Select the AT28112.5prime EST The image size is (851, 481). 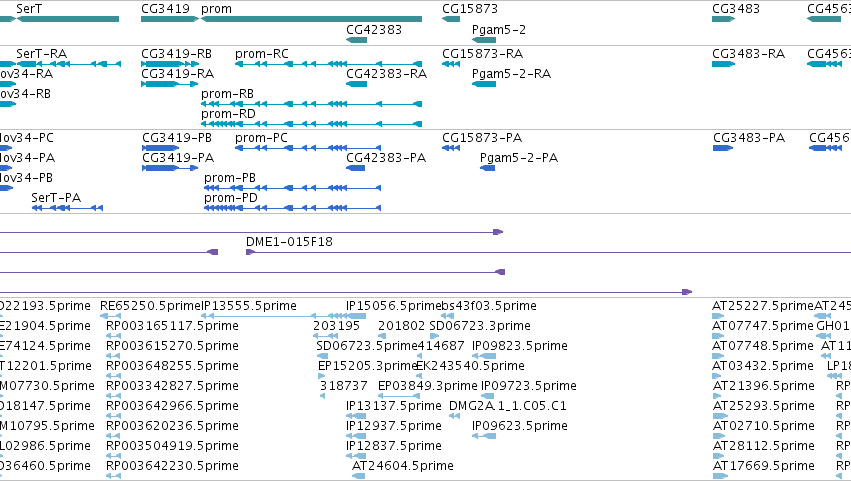point(720,457)
